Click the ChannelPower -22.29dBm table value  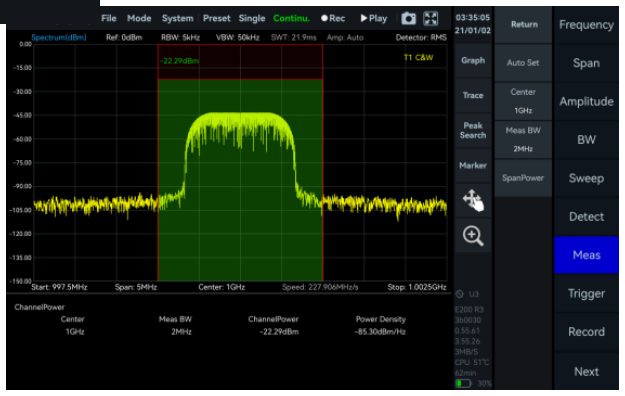[x=279, y=332]
